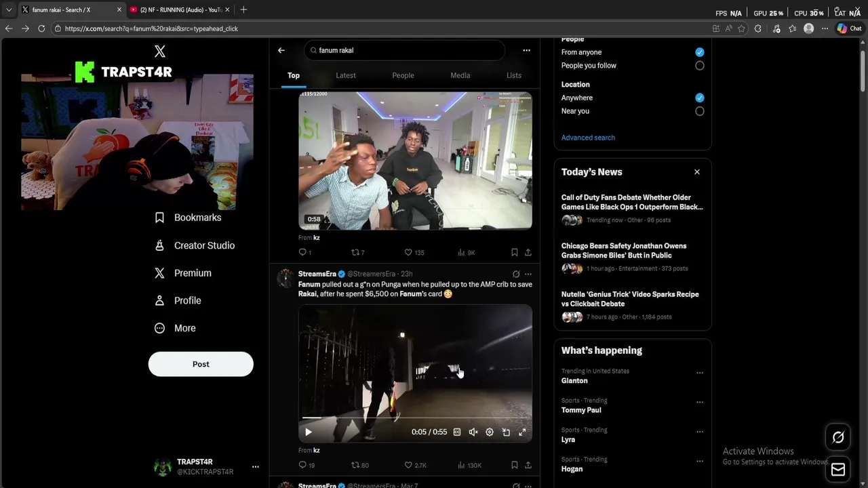Open the browser settings three-dot menu

[825, 28]
